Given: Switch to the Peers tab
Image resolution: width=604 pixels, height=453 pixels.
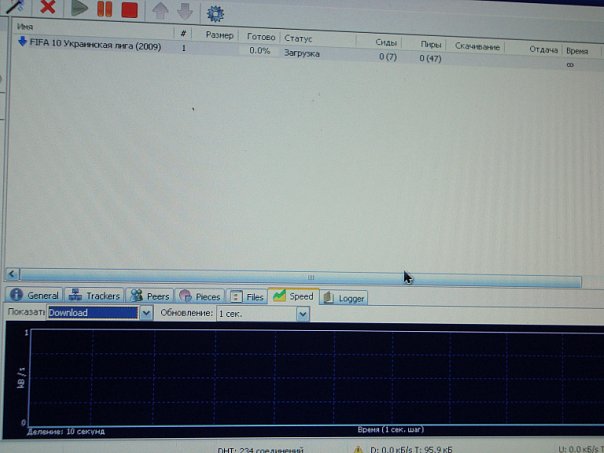Looking at the screenshot, I should 150,296.
